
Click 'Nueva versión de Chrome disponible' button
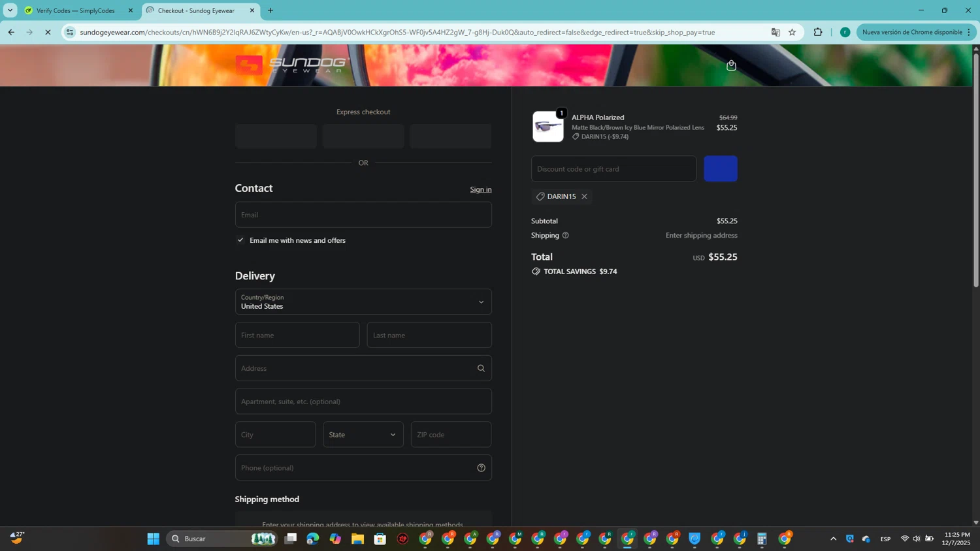916,32
